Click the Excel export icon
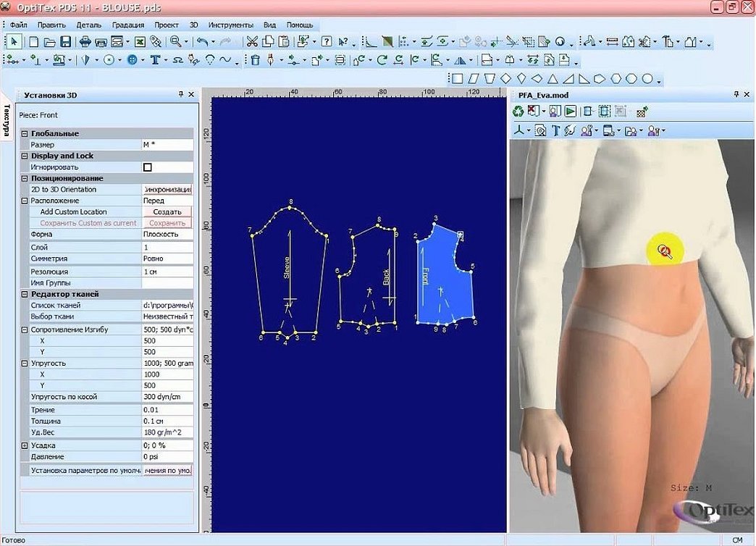The height and width of the screenshot is (546, 756). pos(139,42)
